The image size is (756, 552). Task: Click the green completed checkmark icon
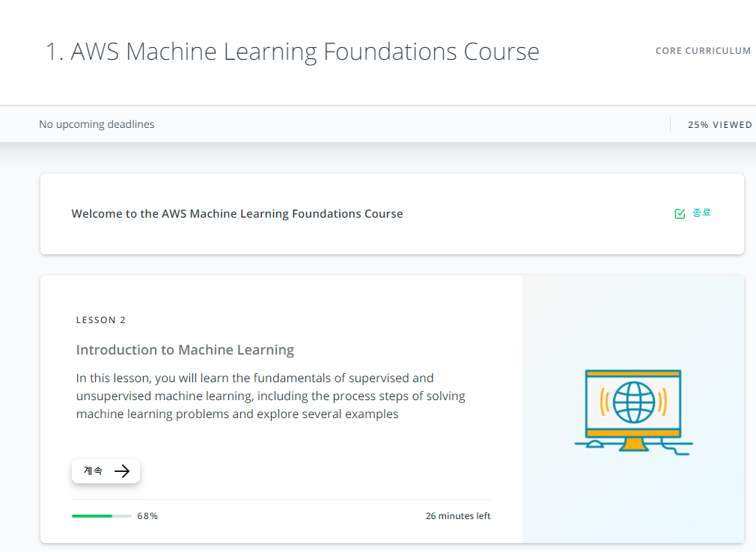[680, 214]
